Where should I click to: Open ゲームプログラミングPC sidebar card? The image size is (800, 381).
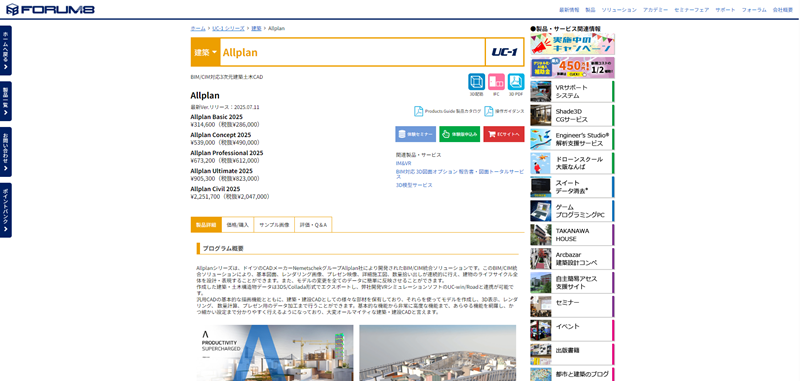tap(572, 211)
